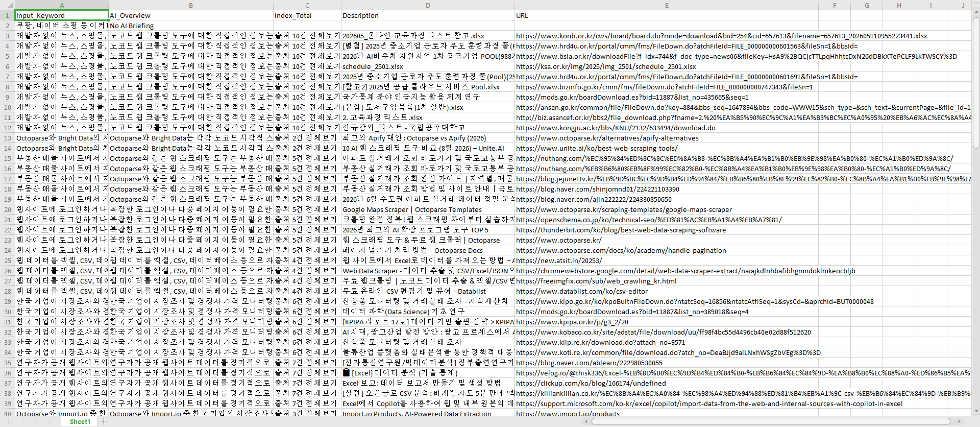Select the blog.naver.com/ablearn URL cell
Image resolution: width=980 pixels, height=427 pixels.
(x=667, y=363)
